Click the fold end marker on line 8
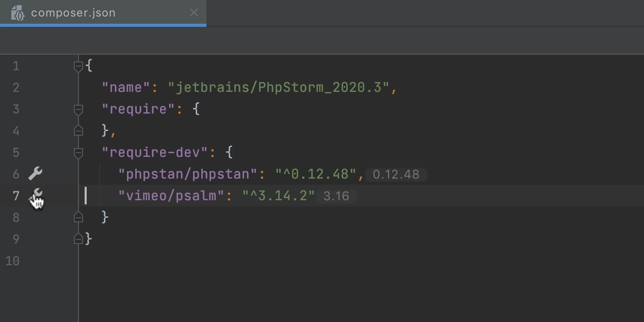Viewport: 644px width, 322px height. [78, 217]
